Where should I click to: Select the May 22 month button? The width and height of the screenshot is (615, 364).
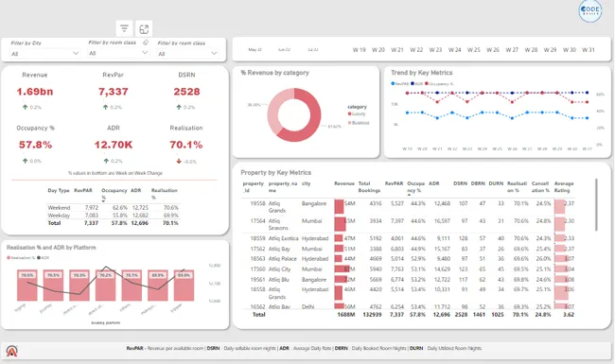(255, 50)
